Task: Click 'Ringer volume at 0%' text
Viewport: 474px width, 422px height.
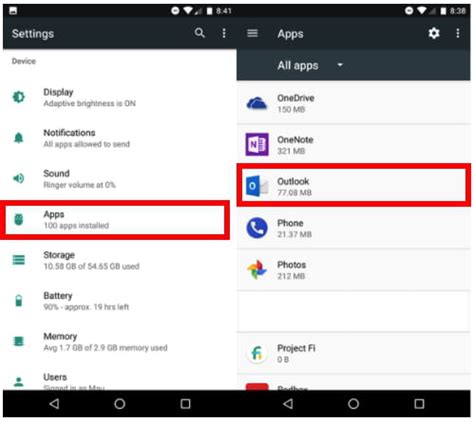Action: 79,185
